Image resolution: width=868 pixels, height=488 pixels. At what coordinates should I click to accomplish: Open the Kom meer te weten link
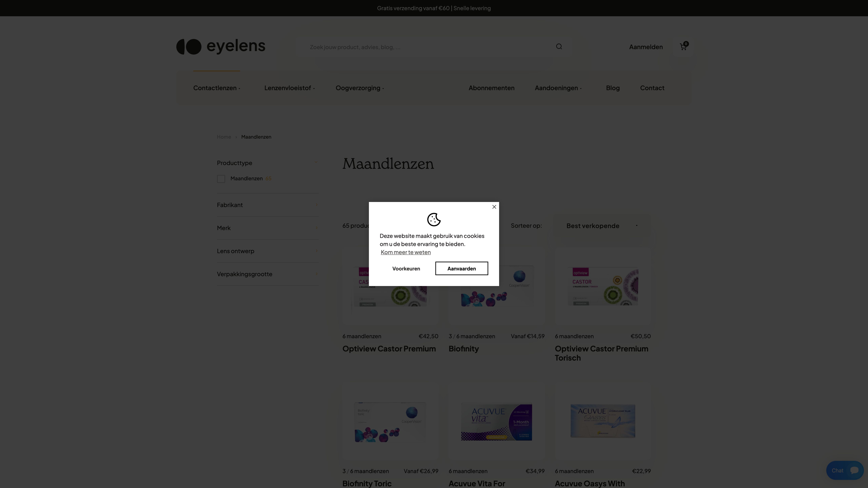pyautogui.click(x=405, y=252)
